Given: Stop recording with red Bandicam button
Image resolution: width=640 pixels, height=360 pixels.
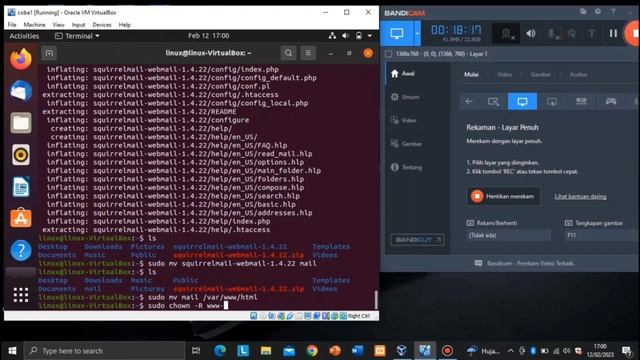Looking at the screenshot, I should click(x=633, y=34).
